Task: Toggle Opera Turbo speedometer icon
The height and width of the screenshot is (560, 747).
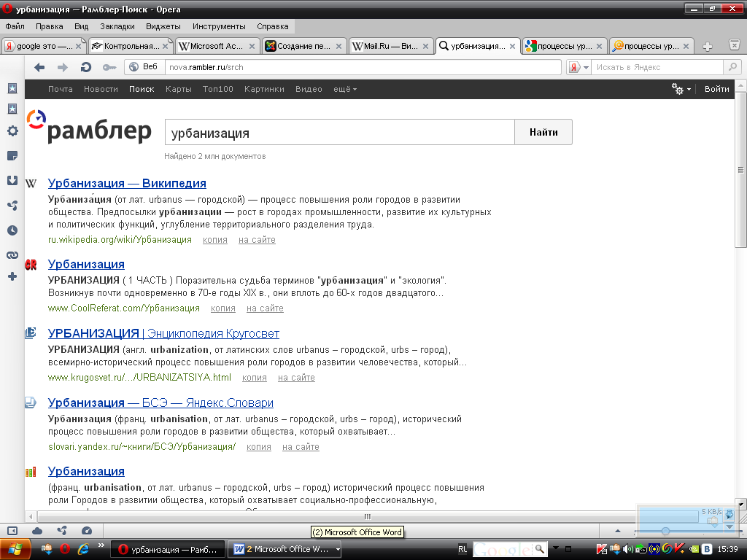Action: (87, 531)
